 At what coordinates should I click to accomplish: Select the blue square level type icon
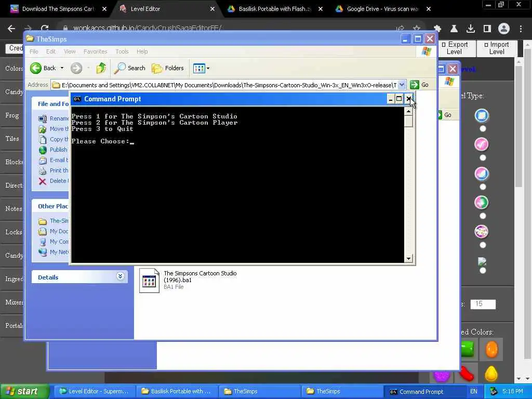(482, 116)
